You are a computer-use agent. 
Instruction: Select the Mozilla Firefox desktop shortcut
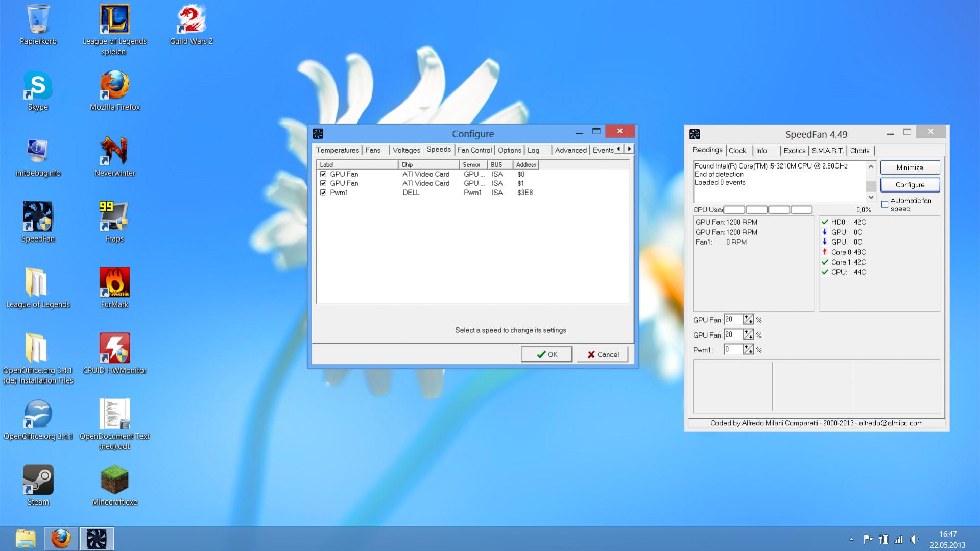pos(114,91)
